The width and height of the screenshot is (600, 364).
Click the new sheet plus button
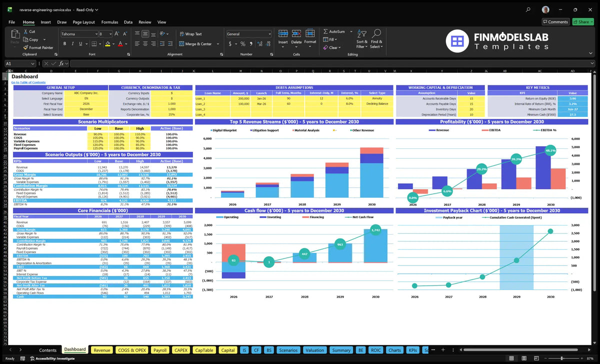pyautogui.click(x=442, y=350)
